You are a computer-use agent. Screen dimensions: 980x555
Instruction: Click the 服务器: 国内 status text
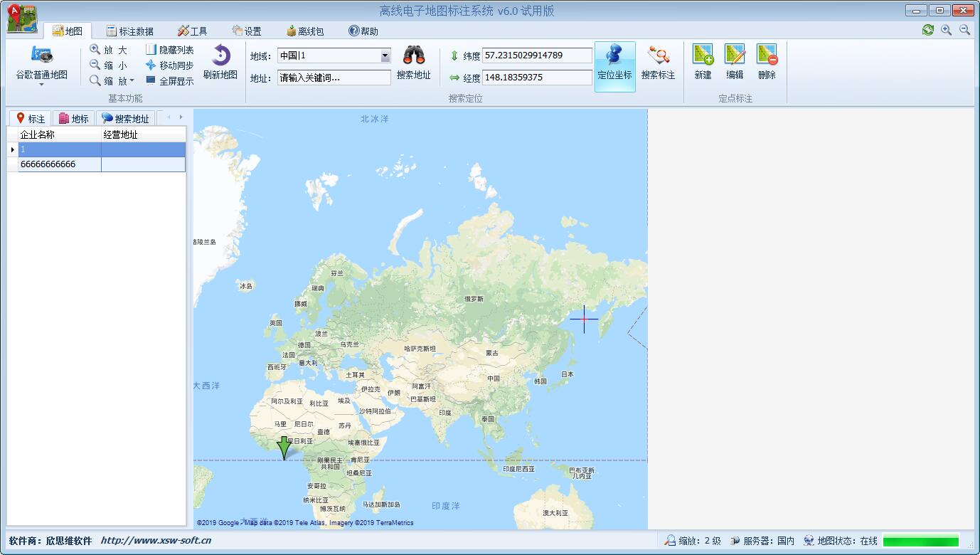point(769,541)
